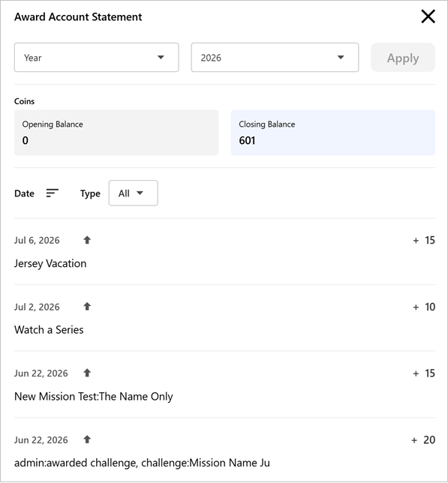
Task: Click the + 15 amount for New Mission Test
Action: coord(424,373)
